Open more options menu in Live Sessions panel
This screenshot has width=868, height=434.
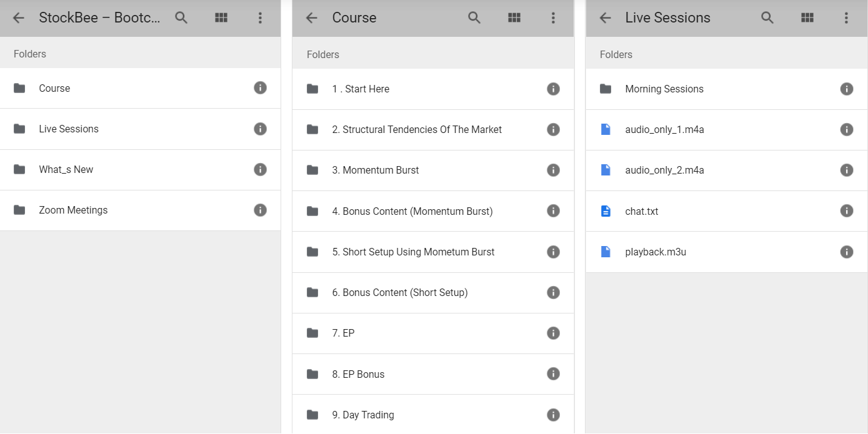(846, 18)
